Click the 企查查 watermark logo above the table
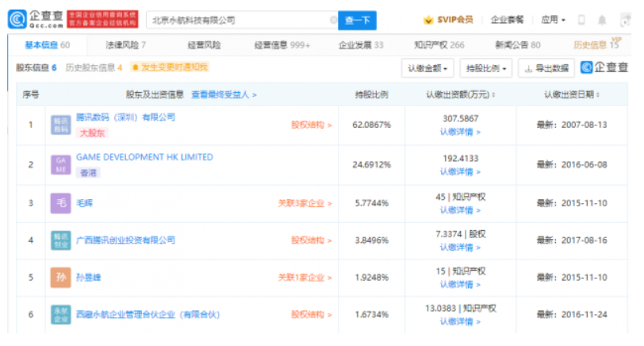 pos(604,67)
